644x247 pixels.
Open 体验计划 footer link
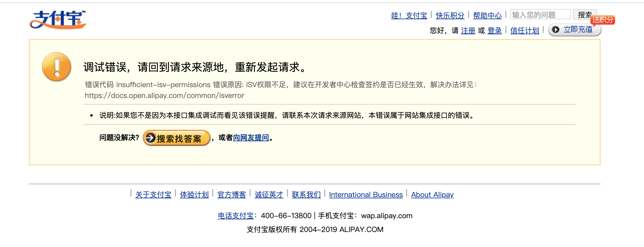pos(194,195)
